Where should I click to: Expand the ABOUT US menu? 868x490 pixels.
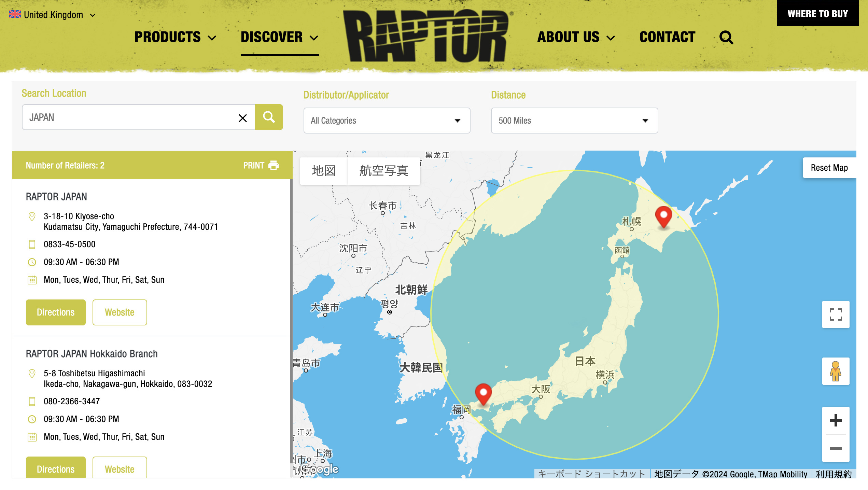(x=576, y=37)
